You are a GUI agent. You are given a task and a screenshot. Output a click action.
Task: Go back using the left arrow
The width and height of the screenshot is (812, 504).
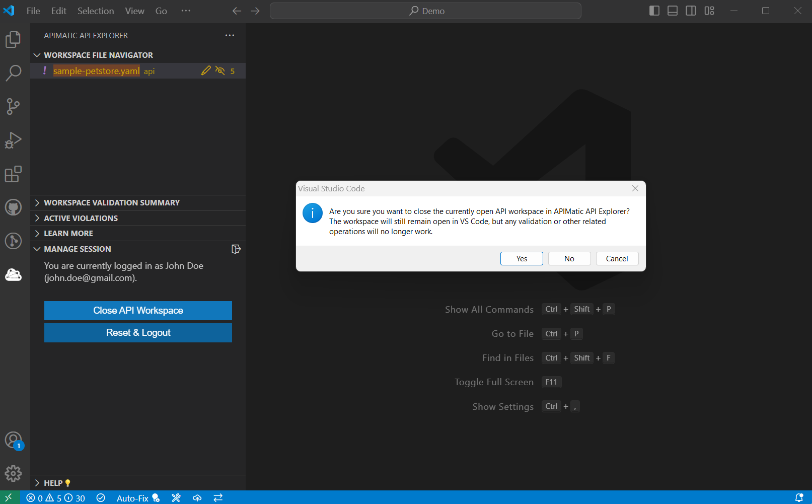(x=237, y=11)
